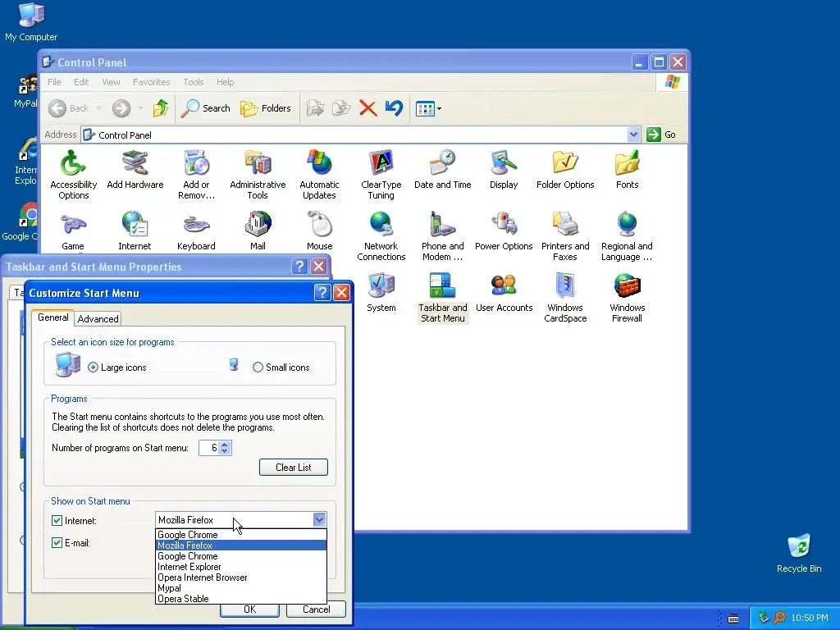Open the Add Hardware applet
The height and width of the screenshot is (630, 840).
coord(135,170)
